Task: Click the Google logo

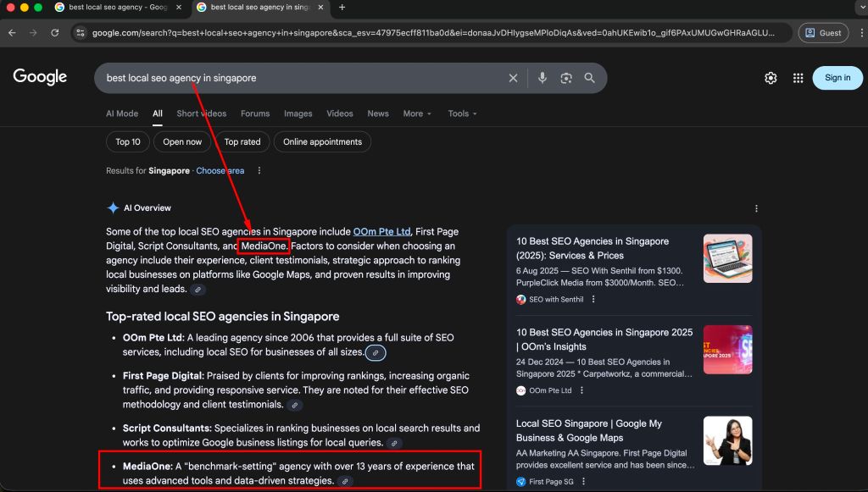Action: point(40,77)
